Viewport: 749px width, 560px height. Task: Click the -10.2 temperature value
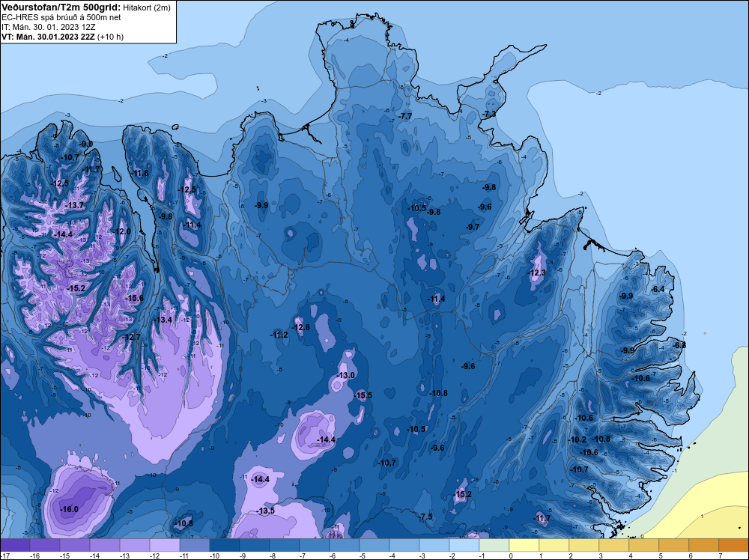point(577,439)
